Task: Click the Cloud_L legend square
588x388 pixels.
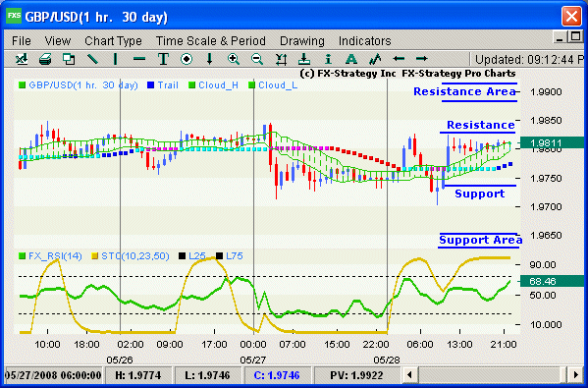Action: click(x=251, y=85)
